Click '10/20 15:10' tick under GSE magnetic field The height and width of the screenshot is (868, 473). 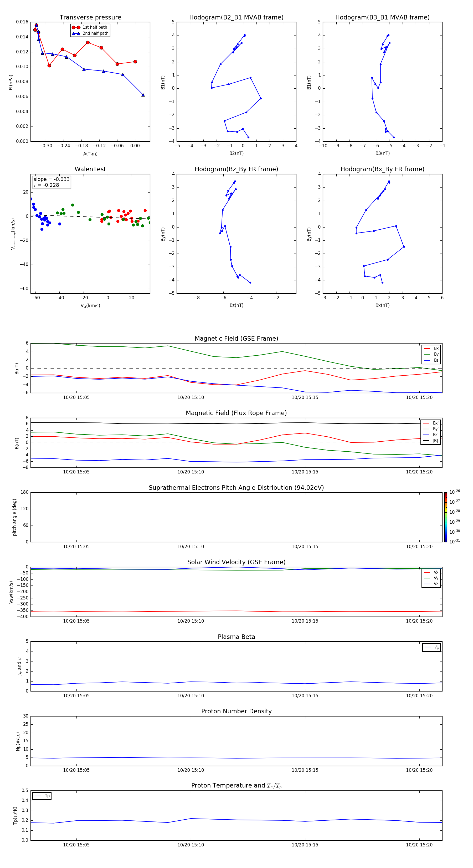pos(191,398)
